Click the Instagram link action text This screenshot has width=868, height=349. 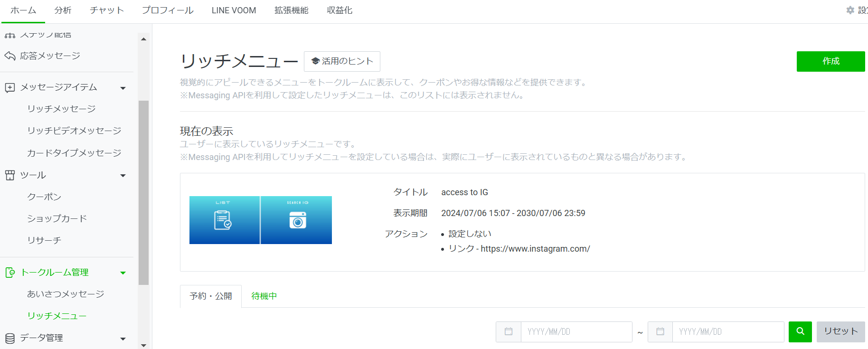tap(519, 249)
